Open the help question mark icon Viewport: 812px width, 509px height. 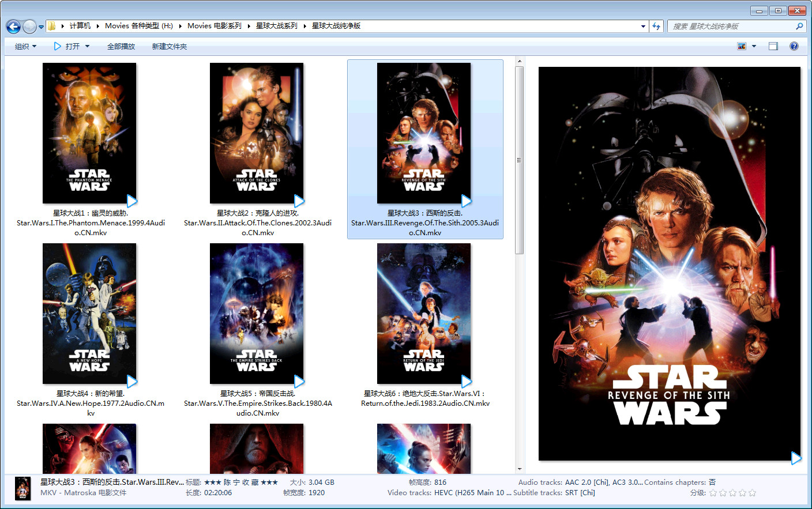[x=794, y=46]
